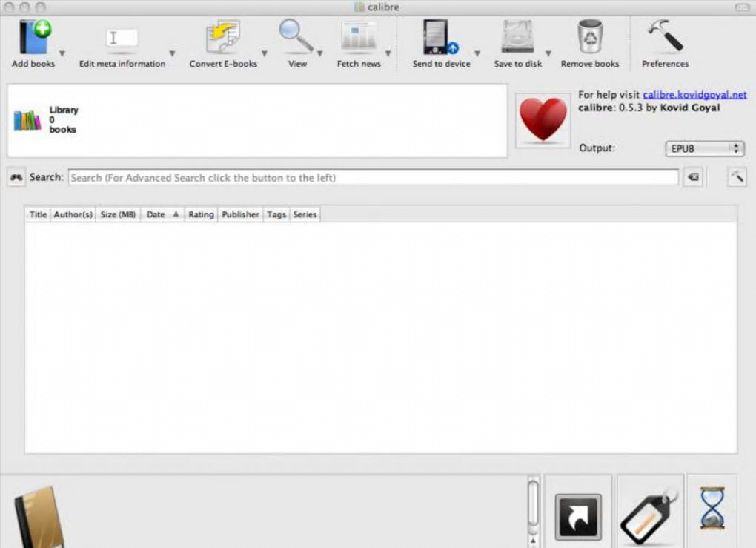Image resolution: width=756 pixels, height=548 pixels.
Task: Click 'calibre: 0.5.3 by Kovid Goyal' text
Action: [649, 108]
